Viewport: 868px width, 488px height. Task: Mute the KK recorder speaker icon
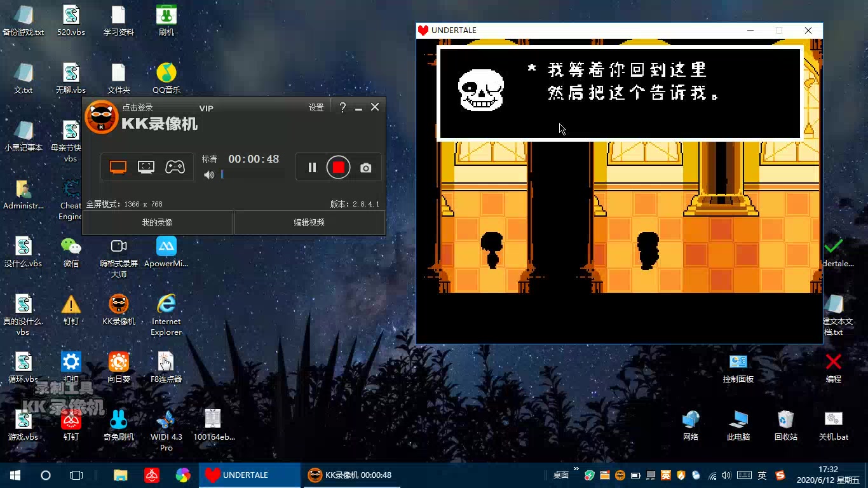tap(209, 175)
